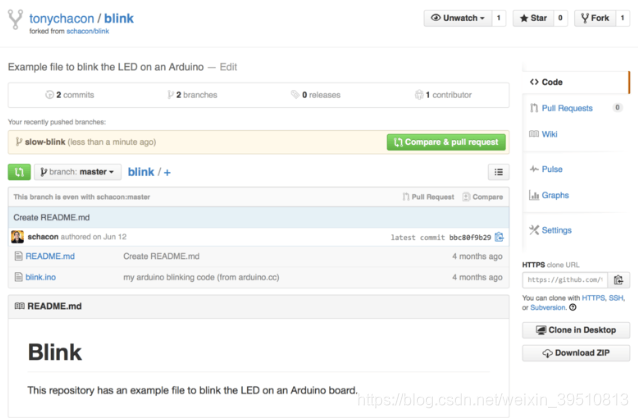This screenshot has height=418, width=638.
Task: Open latest commit bbc80f9b29
Action: tap(470, 237)
